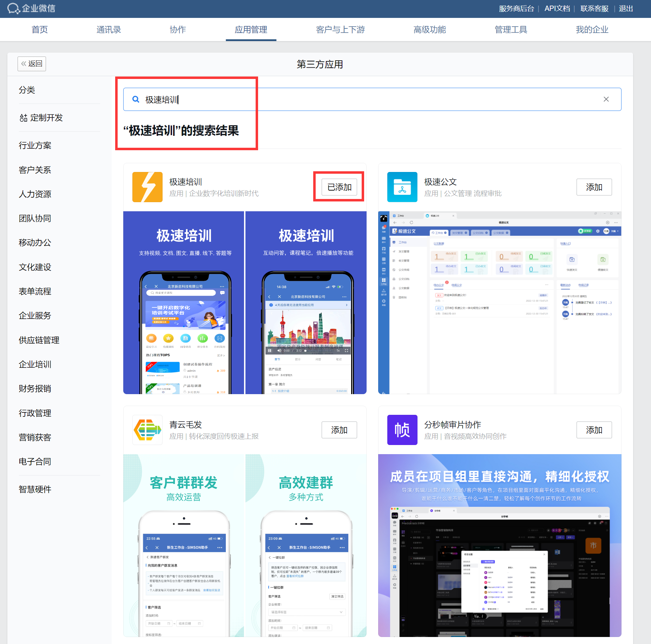Select the 企业服务 category

35,316
